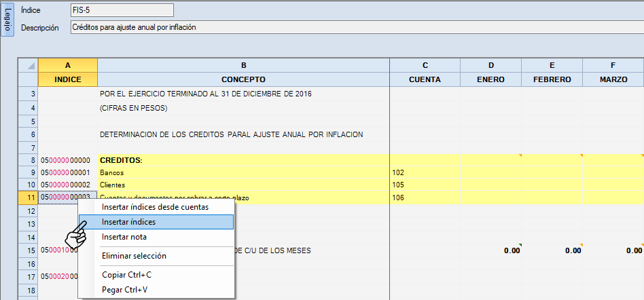Select row 8 header
The image size is (644, 300).
click(x=28, y=160)
